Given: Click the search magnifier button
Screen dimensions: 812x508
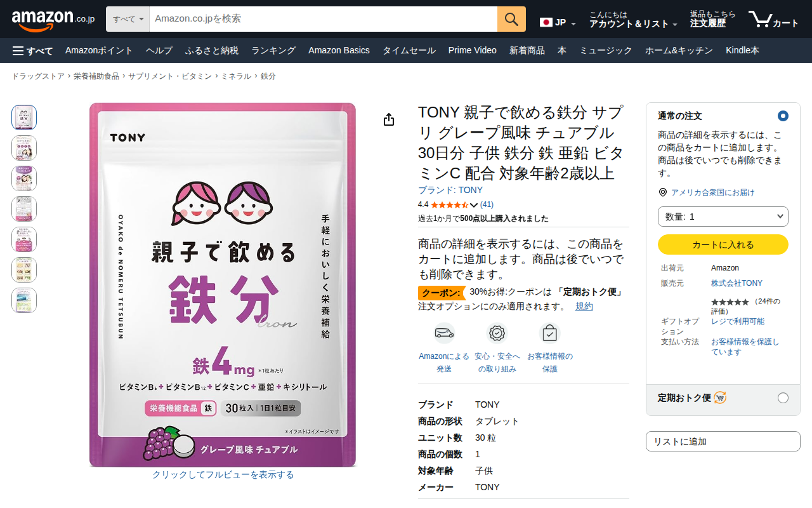Looking at the screenshot, I should pos(511,19).
